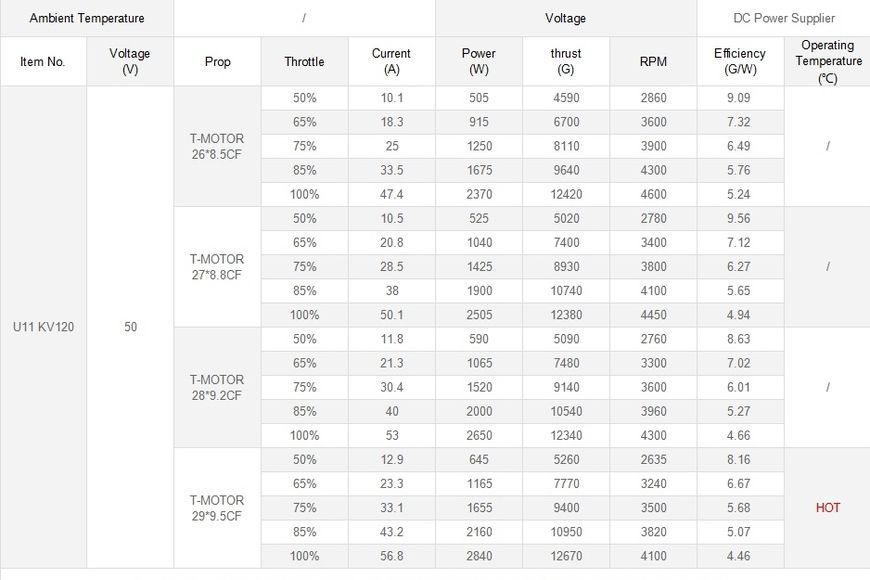Click the 12670 thrust value cell
Viewport: 870px width, 580px height.
click(566, 556)
